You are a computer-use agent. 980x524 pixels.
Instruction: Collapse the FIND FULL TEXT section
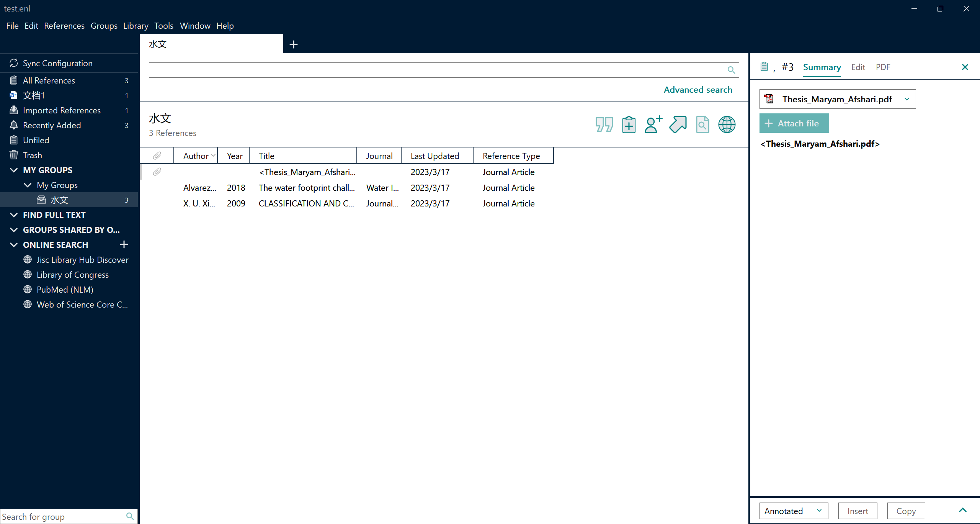[14, 215]
